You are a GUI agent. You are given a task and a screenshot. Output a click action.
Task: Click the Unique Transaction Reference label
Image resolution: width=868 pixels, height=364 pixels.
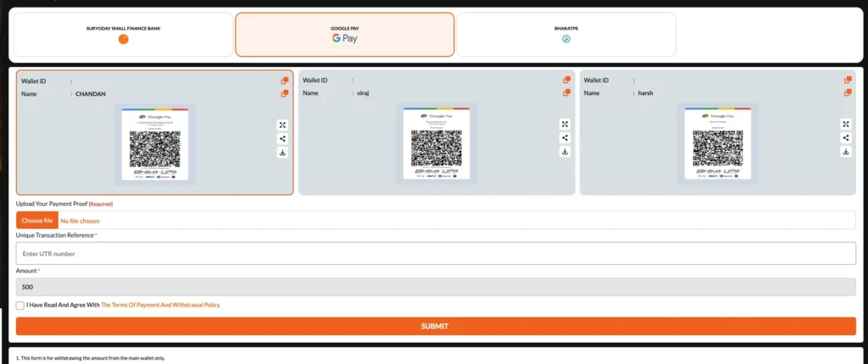click(55, 236)
